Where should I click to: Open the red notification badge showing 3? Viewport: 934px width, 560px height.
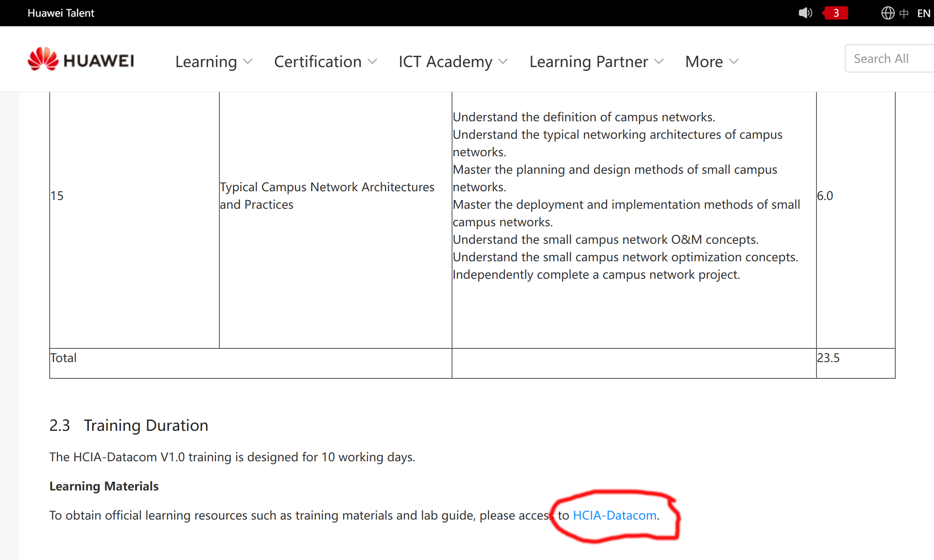tap(836, 13)
